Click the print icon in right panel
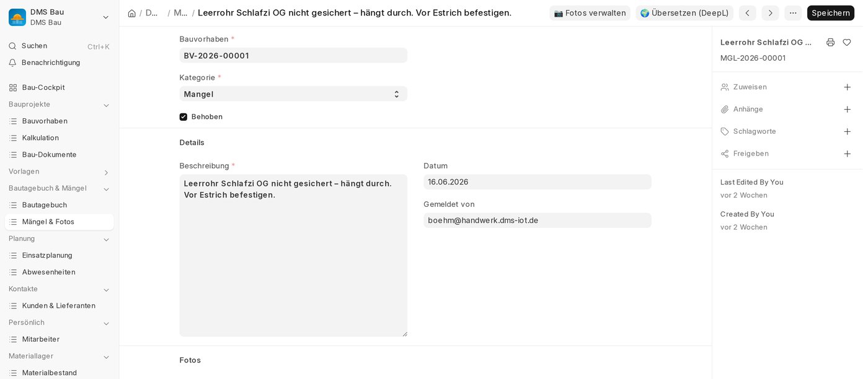Screen dimensions: 868x379 (x=830, y=42)
